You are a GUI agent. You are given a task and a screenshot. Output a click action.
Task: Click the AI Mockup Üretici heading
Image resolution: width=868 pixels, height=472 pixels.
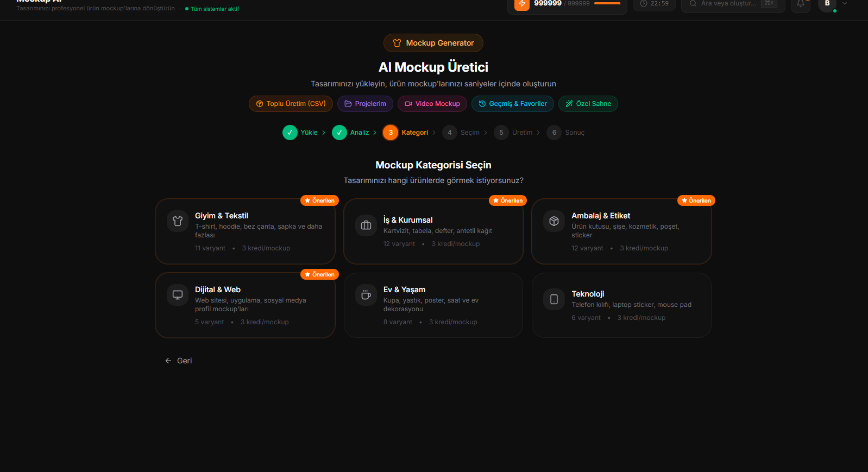click(x=433, y=67)
